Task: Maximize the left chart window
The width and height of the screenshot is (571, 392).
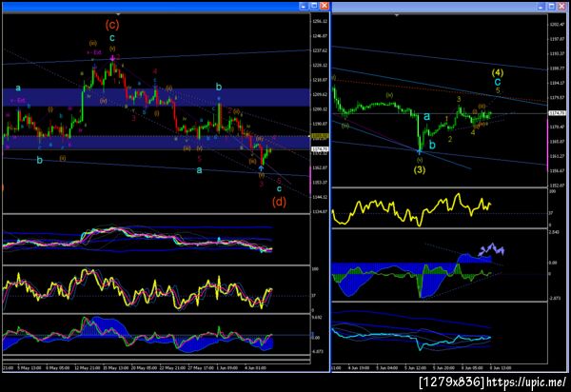Action: pos(313,6)
